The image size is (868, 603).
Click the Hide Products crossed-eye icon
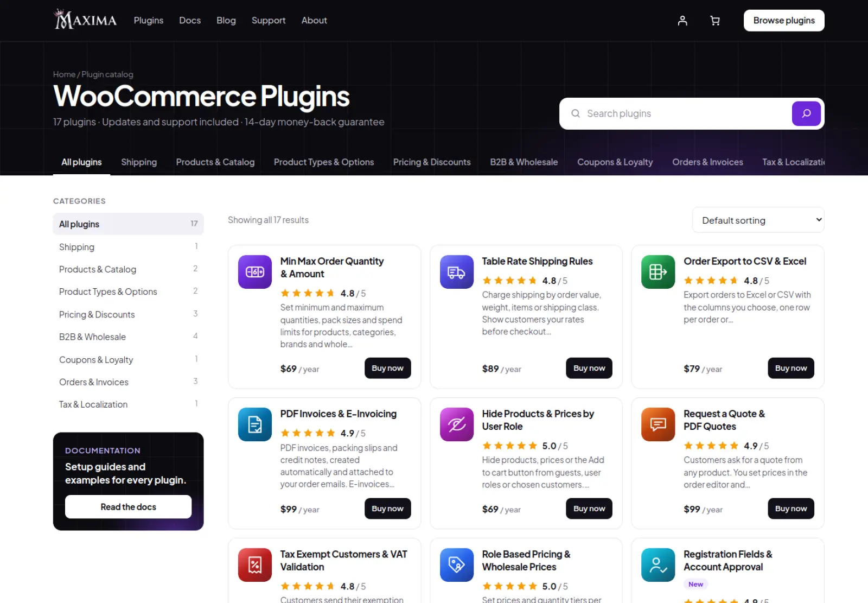[x=457, y=424]
